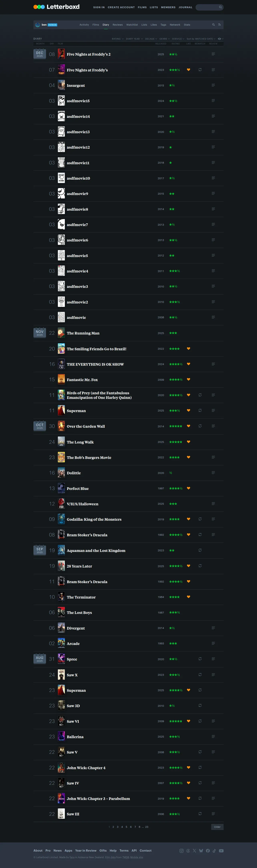Expand the Service filter dropdown
Image resolution: width=257 pixels, height=868 pixels.
(x=178, y=39)
